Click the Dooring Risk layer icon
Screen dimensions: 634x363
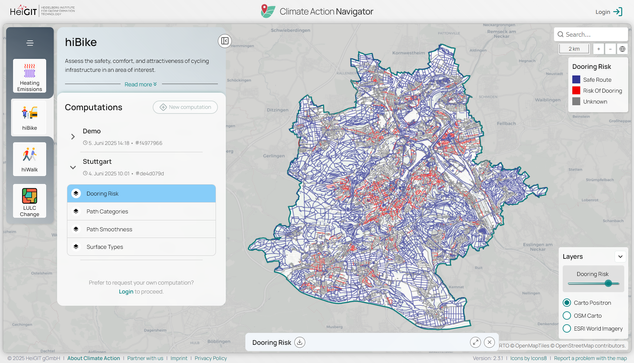pos(76,194)
